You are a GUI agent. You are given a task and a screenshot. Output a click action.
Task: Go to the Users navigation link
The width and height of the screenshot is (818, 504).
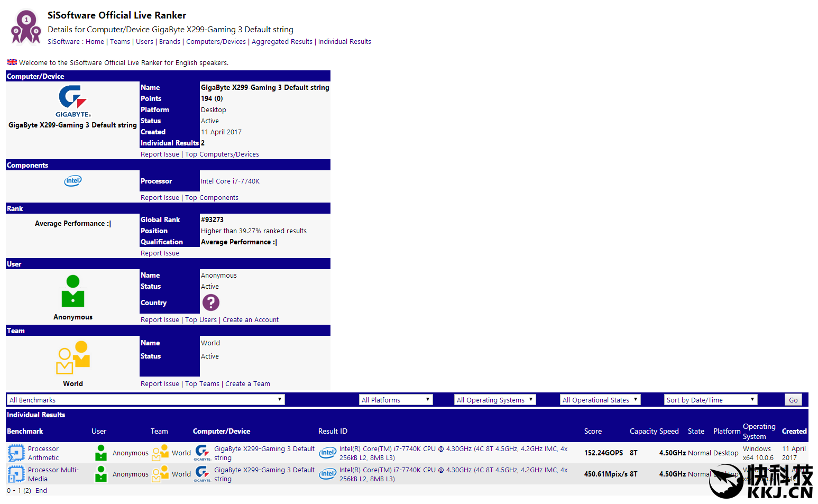(x=144, y=42)
